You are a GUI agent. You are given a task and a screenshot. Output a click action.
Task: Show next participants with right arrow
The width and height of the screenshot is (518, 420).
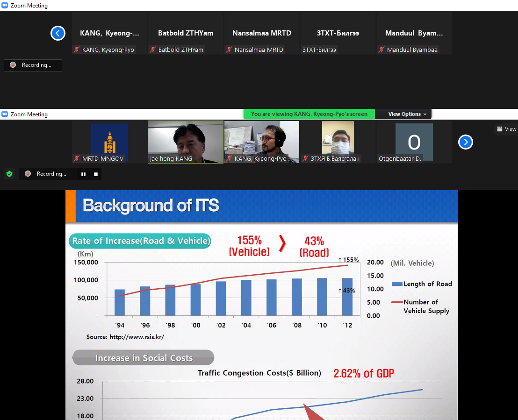point(465,142)
